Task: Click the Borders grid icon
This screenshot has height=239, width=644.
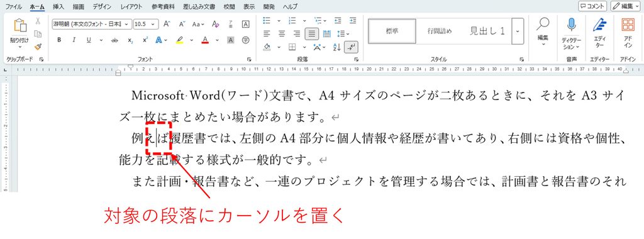Action: tap(292, 47)
